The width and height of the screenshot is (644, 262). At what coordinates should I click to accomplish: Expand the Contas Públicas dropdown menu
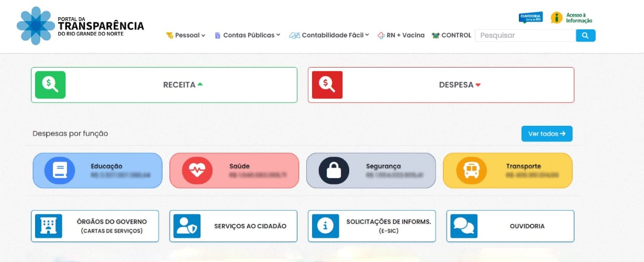click(247, 35)
